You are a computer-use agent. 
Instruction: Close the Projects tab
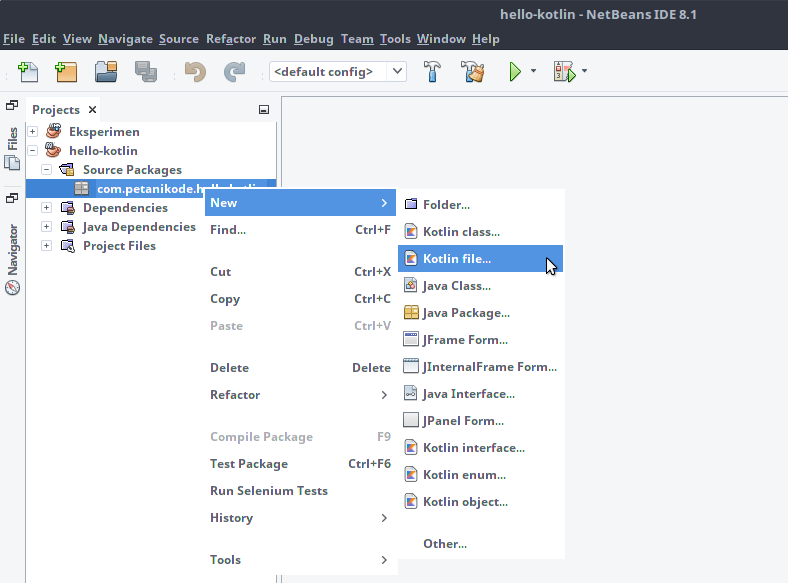[x=92, y=110]
